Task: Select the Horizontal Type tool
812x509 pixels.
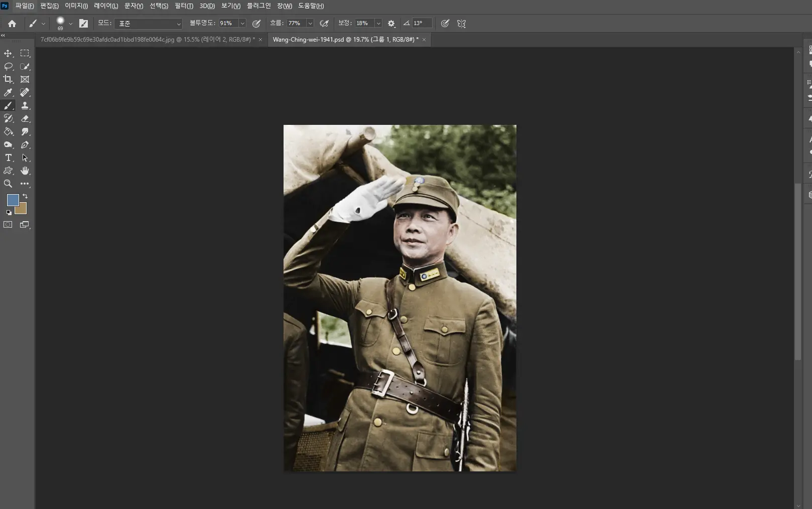Action: [x=8, y=157]
